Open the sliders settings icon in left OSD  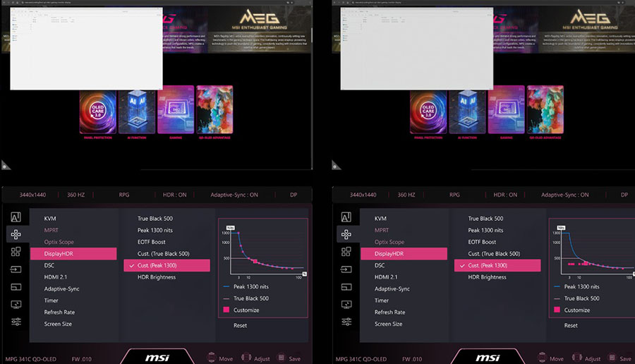[x=16, y=322]
